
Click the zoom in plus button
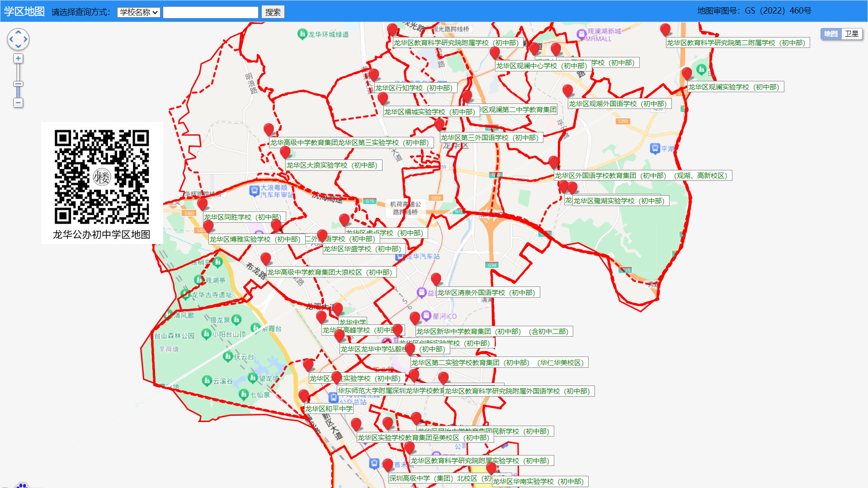click(18, 58)
